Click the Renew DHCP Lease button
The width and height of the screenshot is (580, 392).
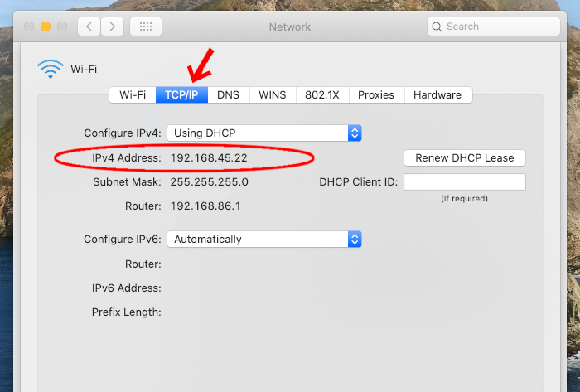pos(465,158)
